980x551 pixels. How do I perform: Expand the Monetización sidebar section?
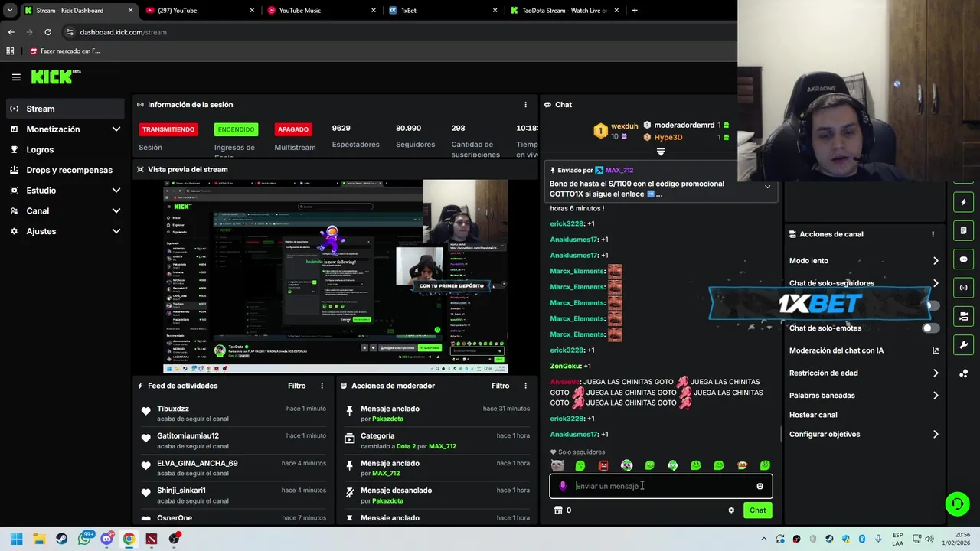pyautogui.click(x=116, y=129)
